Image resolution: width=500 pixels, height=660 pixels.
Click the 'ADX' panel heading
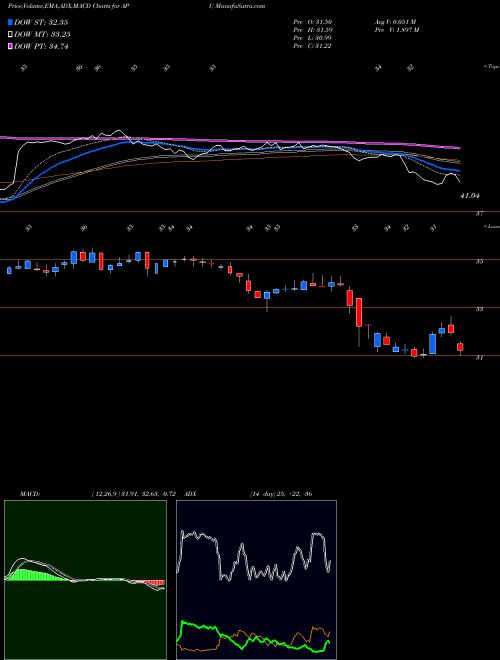click(191, 494)
